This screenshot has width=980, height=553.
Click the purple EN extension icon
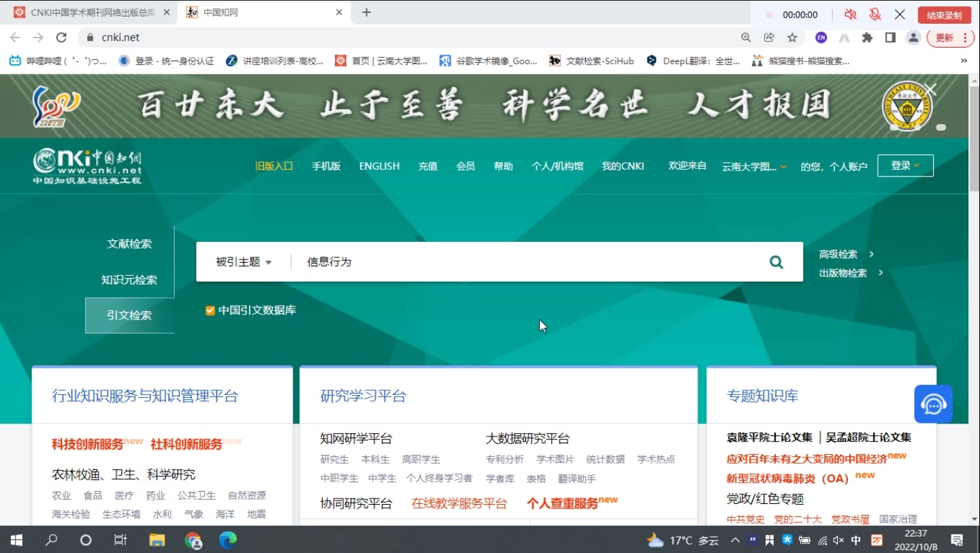[x=821, y=37]
